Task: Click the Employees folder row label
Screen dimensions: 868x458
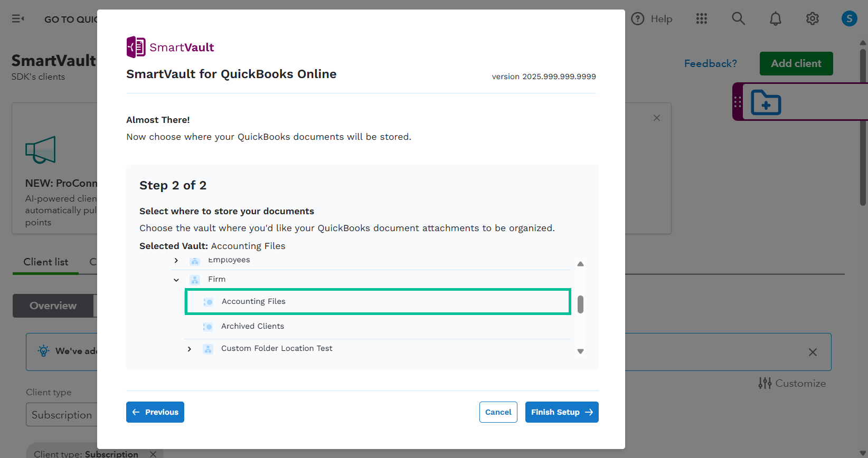Action: pos(229,260)
